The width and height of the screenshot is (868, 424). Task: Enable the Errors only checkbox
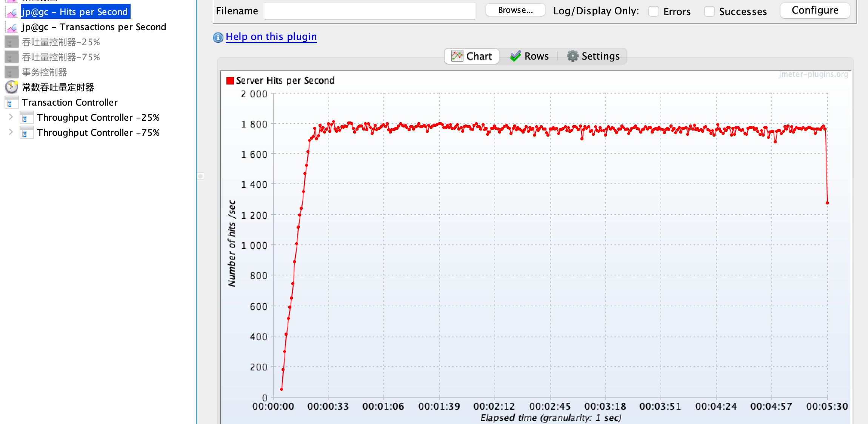point(654,11)
